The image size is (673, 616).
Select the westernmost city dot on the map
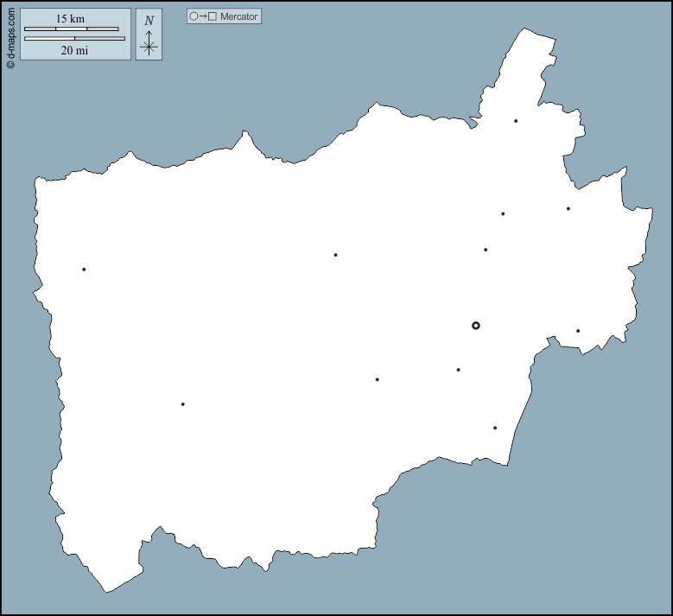tap(84, 270)
